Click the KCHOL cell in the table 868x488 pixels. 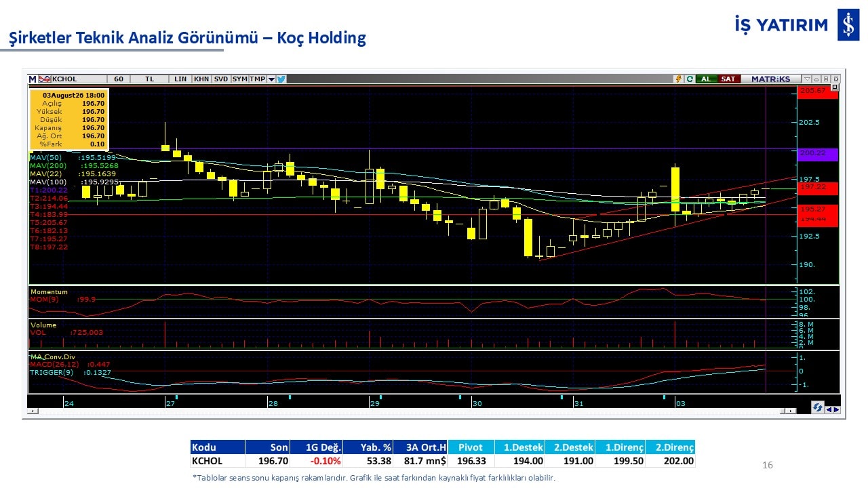pyautogui.click(x=217, y=461)
